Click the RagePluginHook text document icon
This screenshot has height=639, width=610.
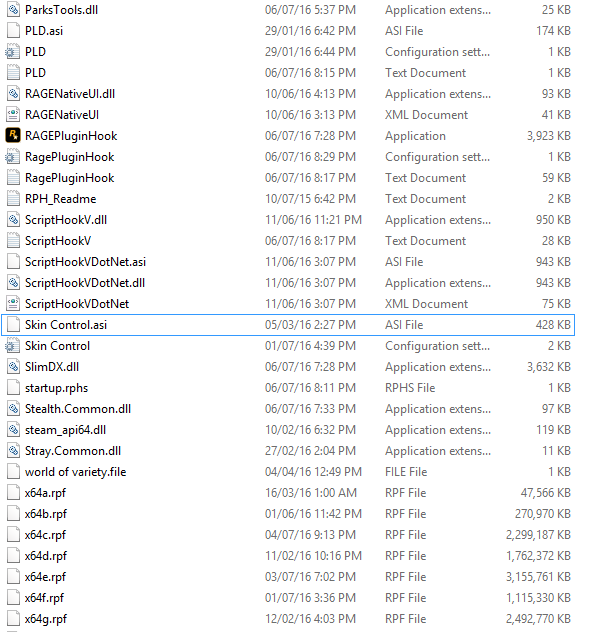[x=13, y=178]
